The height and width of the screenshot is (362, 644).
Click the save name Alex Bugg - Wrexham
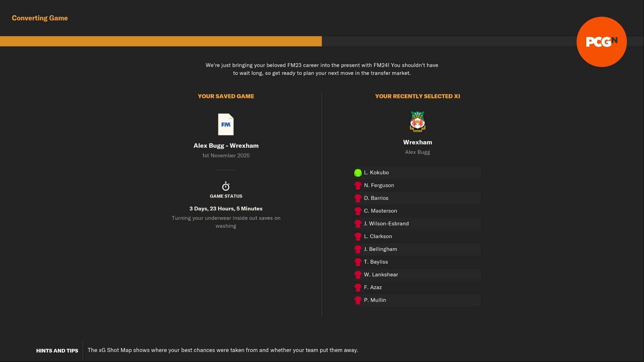(x=226, y=146)
